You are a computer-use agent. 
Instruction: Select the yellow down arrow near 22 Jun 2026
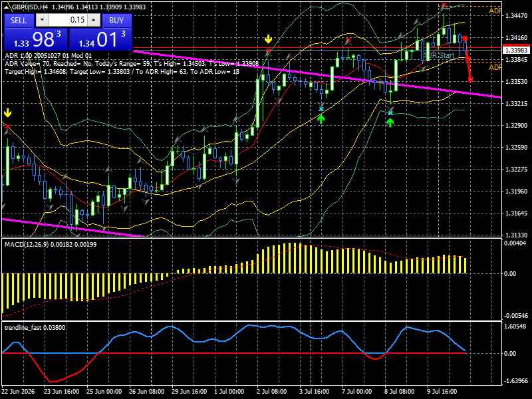click(7, 113)
